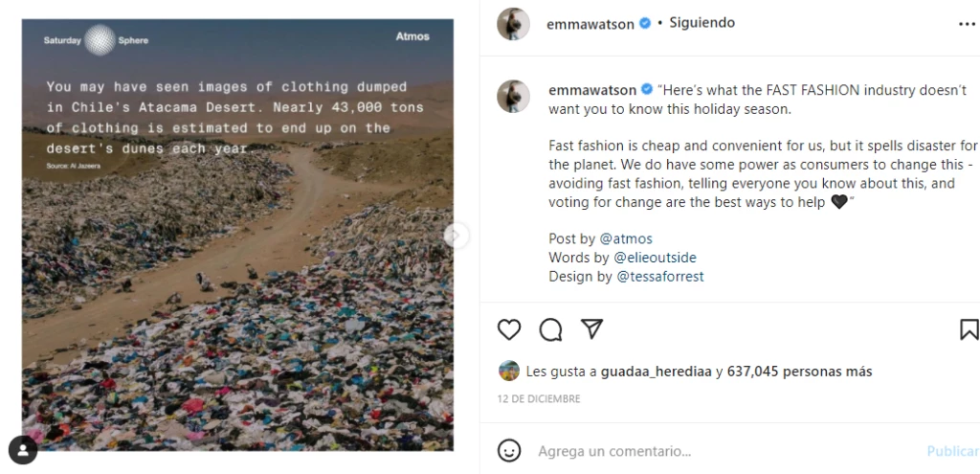Image resolution: width=980 pixels, height=474 pixels.
Task: Open emmawatson username in post header
Action: tap(590, 24)
